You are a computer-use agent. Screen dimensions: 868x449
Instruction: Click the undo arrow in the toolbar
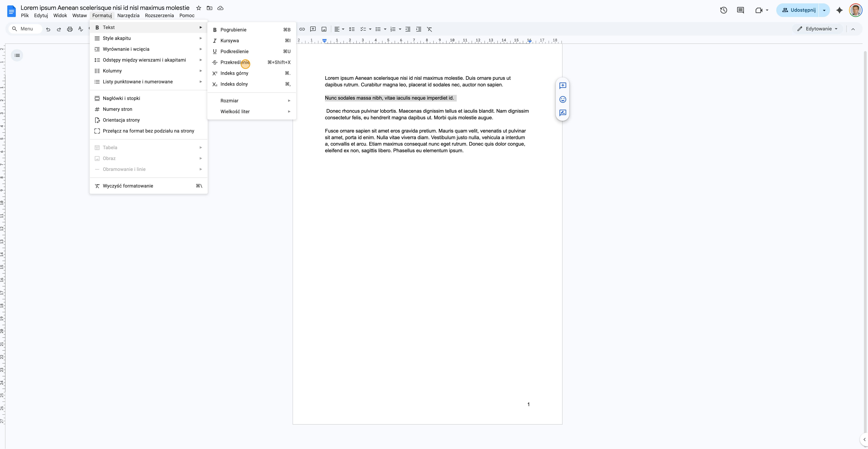pos(48,29)
